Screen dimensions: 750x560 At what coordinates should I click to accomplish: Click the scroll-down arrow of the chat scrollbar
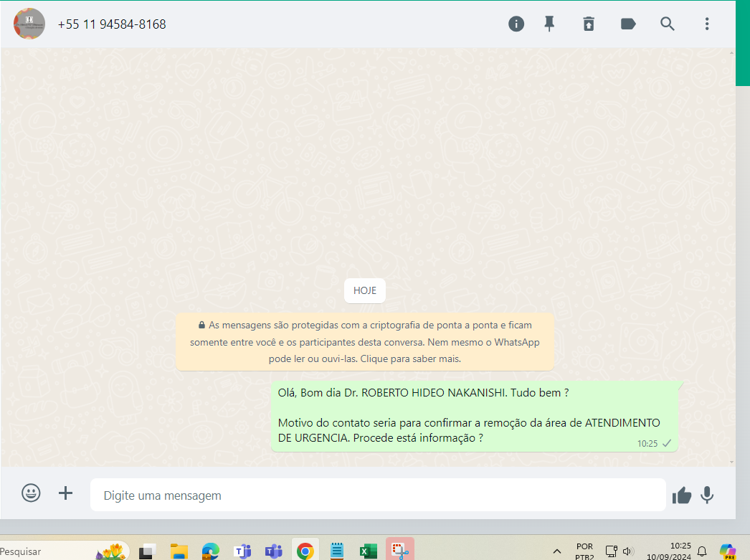tap(731, 462)
